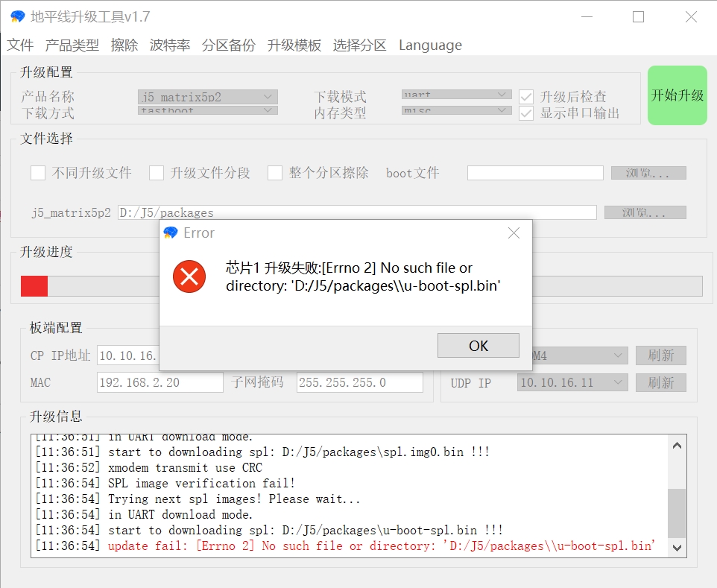
Task: Maximize the upgrade tool window
Action: (638, 17)
